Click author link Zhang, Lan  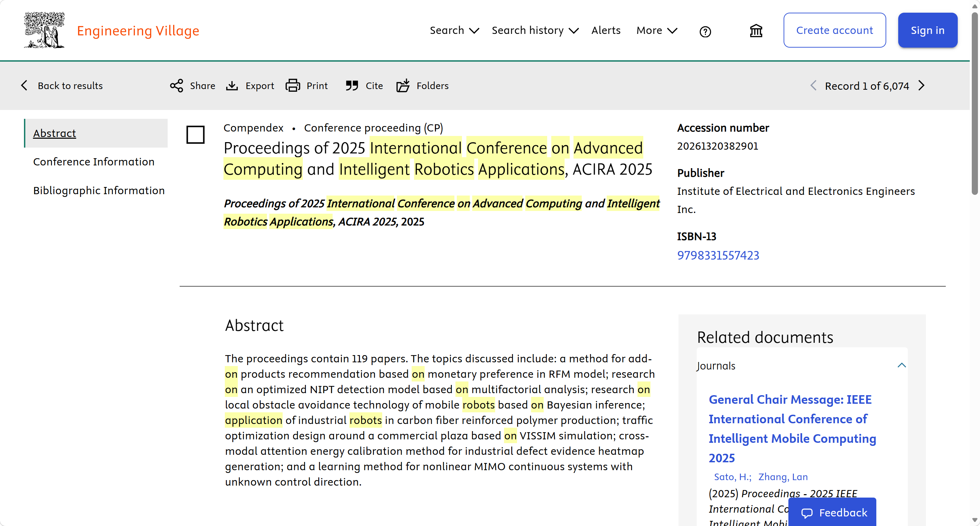tap(783, 477)
